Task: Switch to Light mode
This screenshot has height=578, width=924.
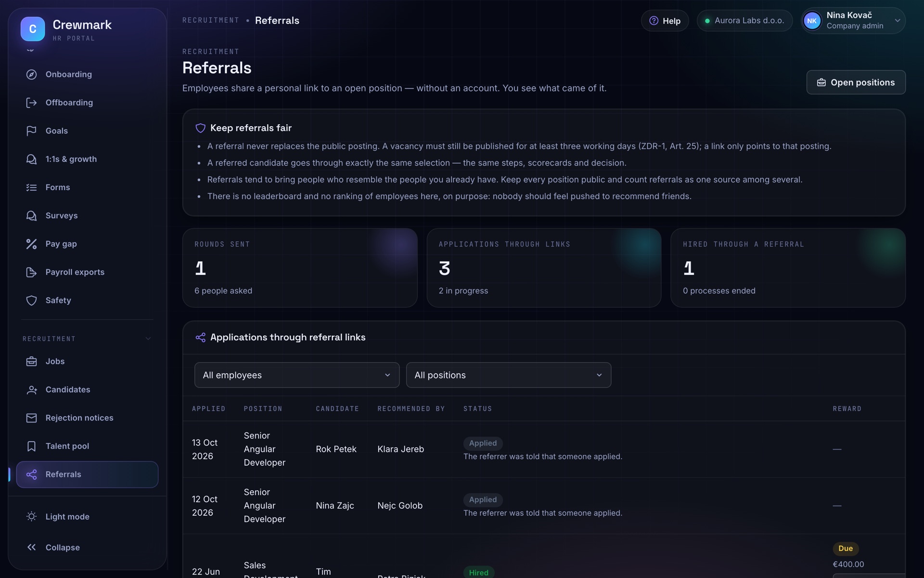Action: pyautogui.click(x=87, y=516)
